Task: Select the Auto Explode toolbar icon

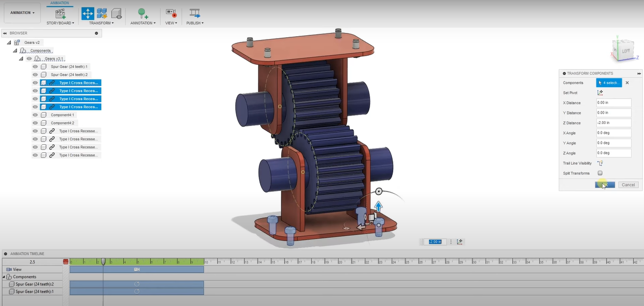Action: pos(102,14)
